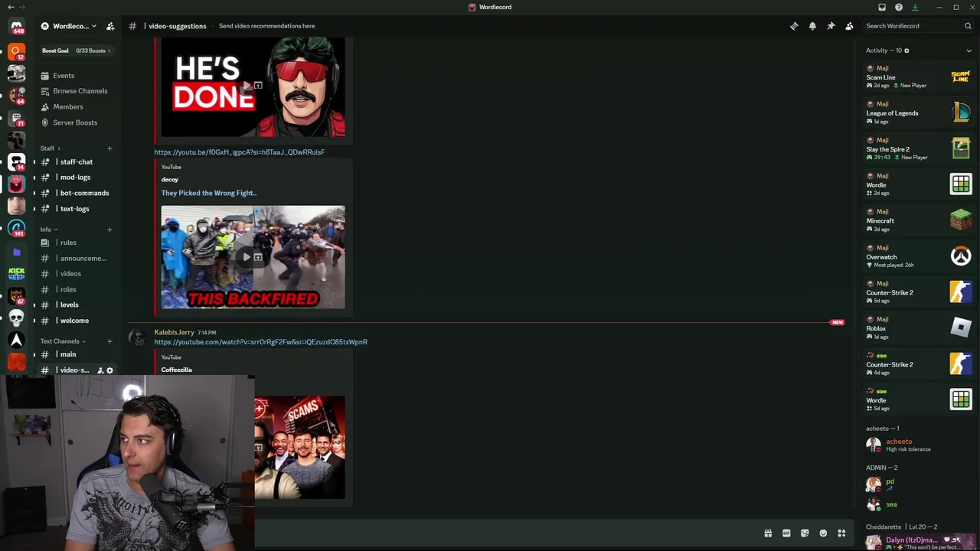This screenshot has height=551, width=980.
Task: Open acheeto member profile
Action: [918, 445]
